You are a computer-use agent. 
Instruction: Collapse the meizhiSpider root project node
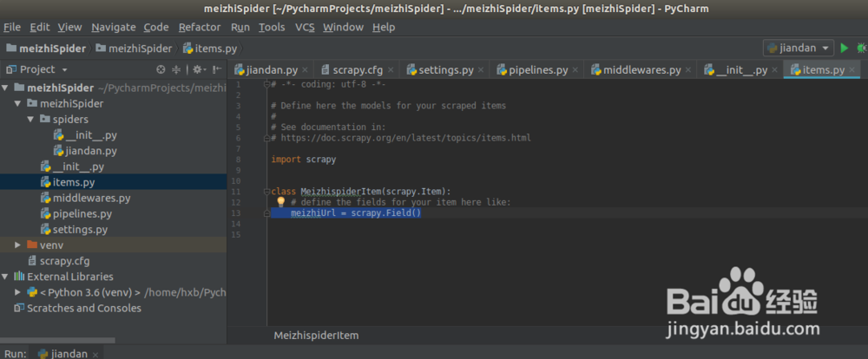tap(5, 88)
